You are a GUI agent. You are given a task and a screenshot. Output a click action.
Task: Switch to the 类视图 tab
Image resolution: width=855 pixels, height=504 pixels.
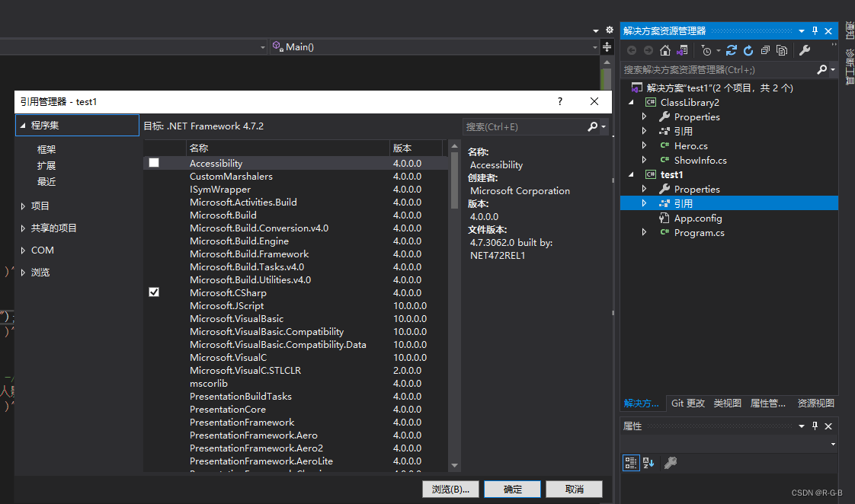click(x=728, y=404)
